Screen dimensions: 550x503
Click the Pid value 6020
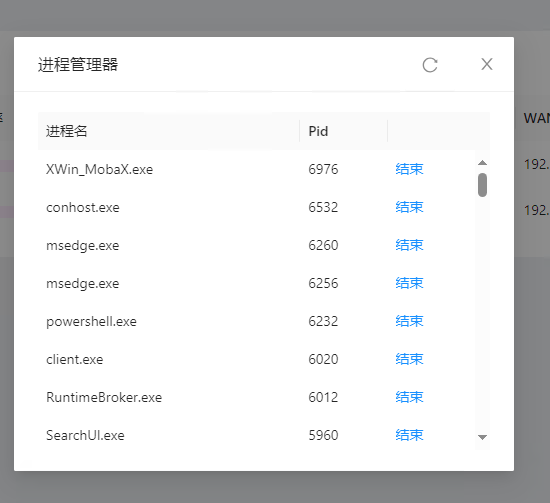(323, 359)
